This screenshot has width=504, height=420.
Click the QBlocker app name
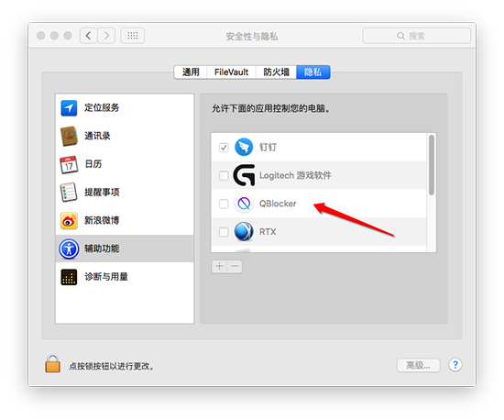(x=278, y=204)
